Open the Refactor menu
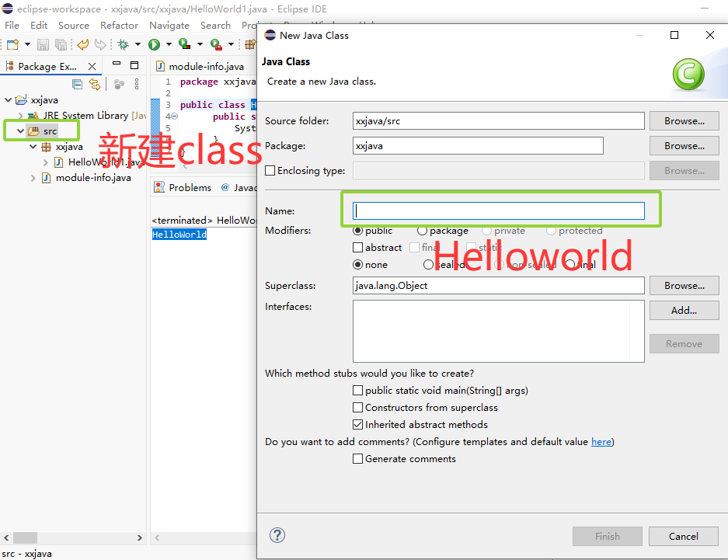Image resolution: width=728 pixels, height=560 pixels. 120,25
